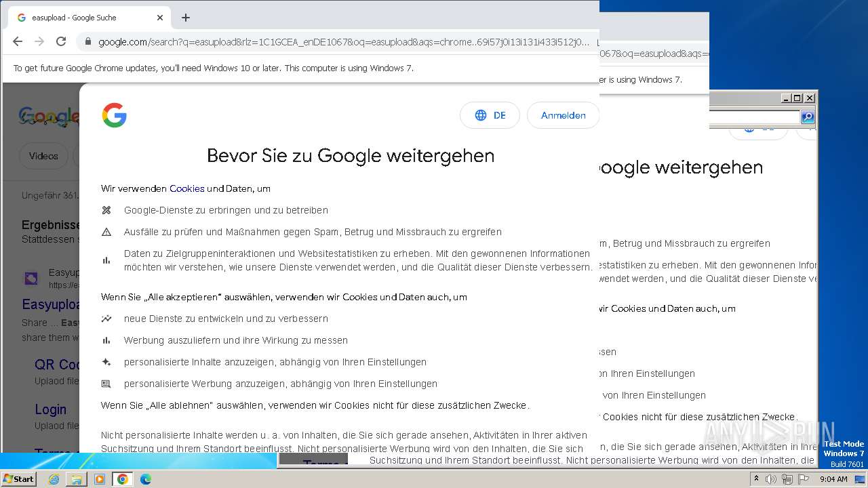This screenshot has width=868, height=488.
Task: Click the 9:04 AM taskbar clock
Action: click(x=833, y=479)
